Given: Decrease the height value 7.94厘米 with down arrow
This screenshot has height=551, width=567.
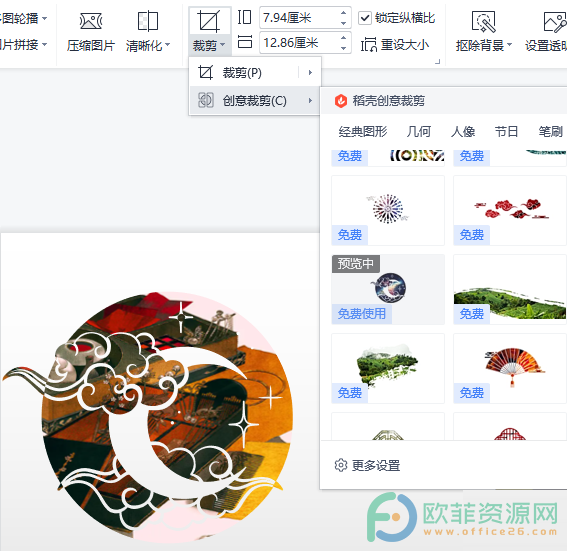Looking at the screenshot, I should pyautogui.click(x=343, y=23).
